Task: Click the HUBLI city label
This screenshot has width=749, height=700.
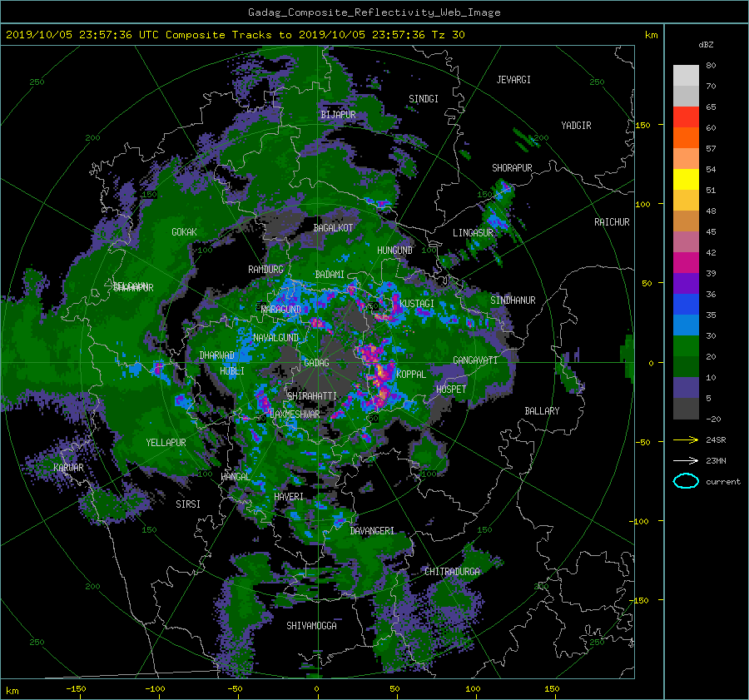Action: coord(232,370)
